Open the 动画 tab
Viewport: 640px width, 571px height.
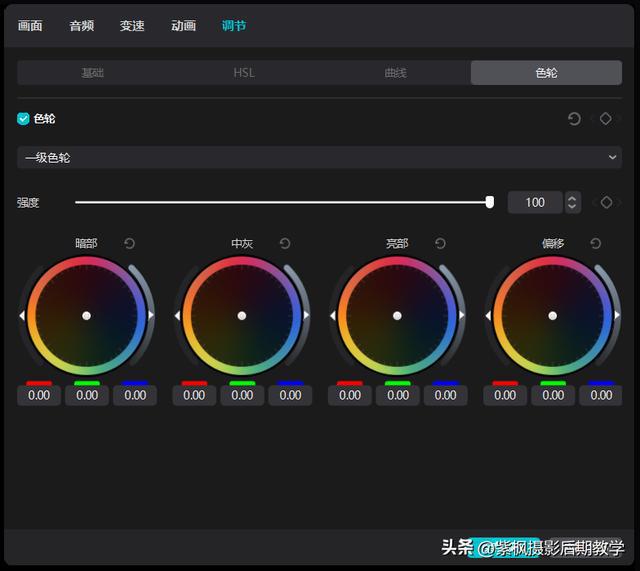pos(183,26)
